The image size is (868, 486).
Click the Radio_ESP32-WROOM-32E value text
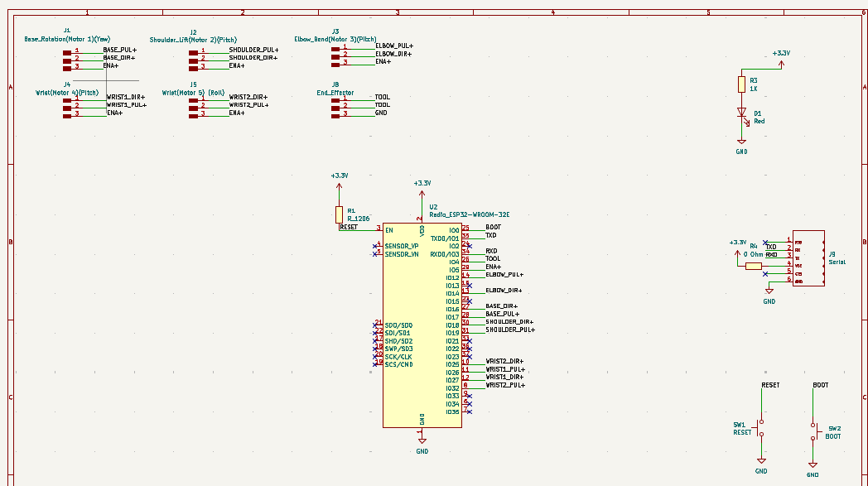(470, 214)
